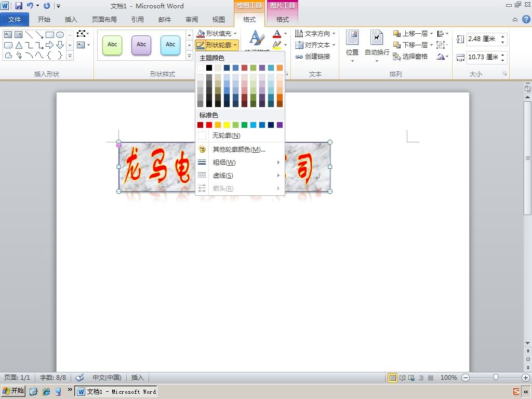
Task: Select 无轮廓(N) no outline option
Action: pos(239,136)
